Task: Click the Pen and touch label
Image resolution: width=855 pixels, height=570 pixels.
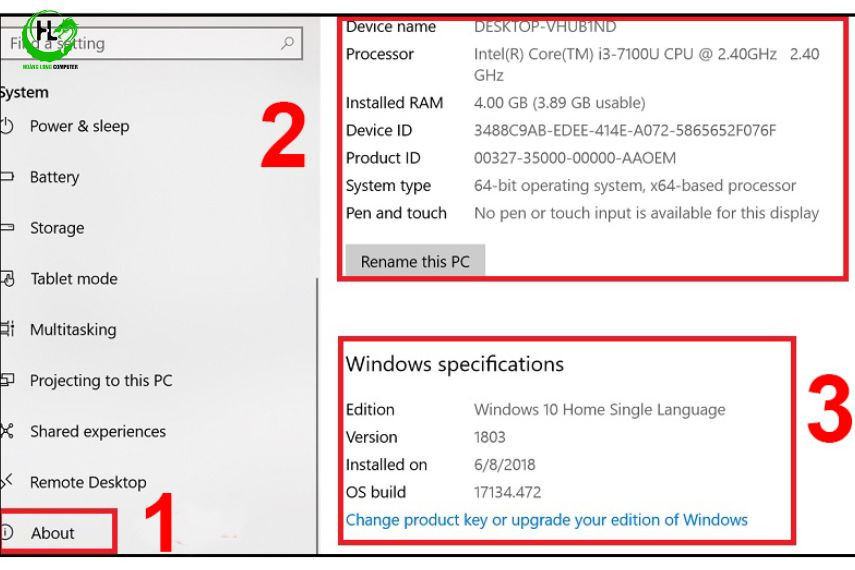Action: tap(396, 213)
